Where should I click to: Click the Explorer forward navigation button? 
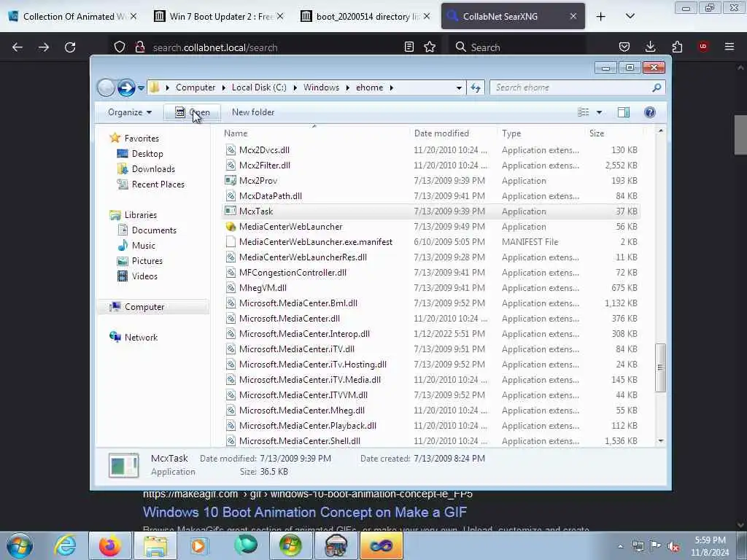[126, 87]
